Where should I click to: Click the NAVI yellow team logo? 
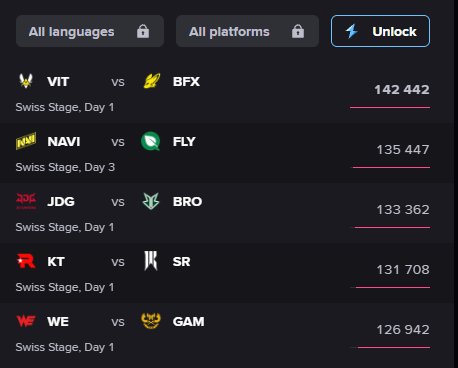(x=26, y=141)
